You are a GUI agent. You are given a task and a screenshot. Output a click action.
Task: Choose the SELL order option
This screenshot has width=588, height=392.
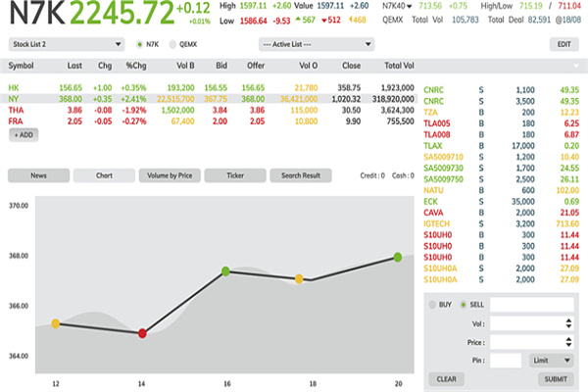click(x=465, y=305)
